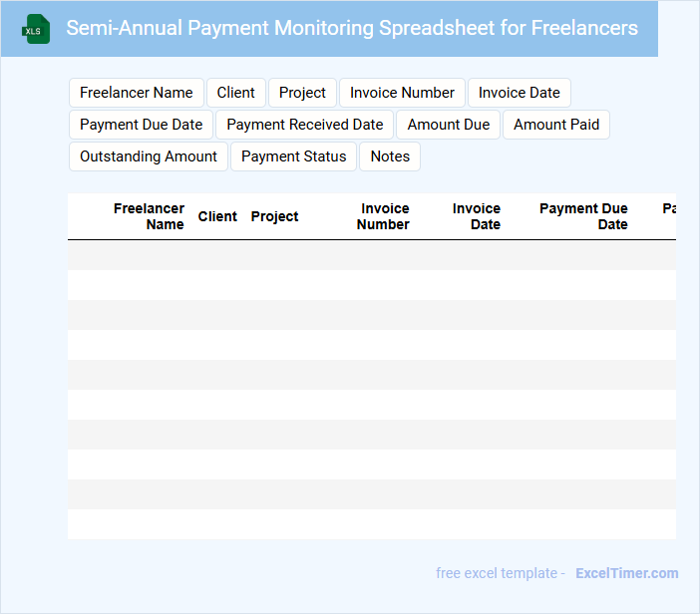Click the Payment Received Date tag

point(305,125)
